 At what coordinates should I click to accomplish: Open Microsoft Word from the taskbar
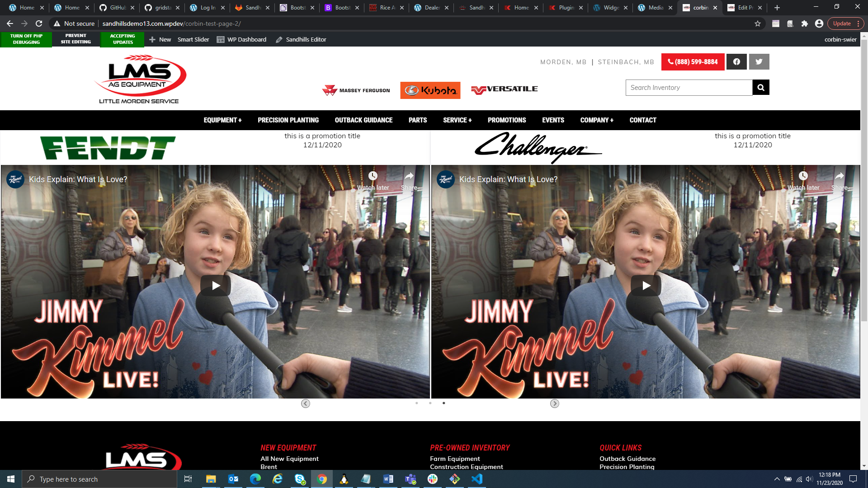click(388, 479)
